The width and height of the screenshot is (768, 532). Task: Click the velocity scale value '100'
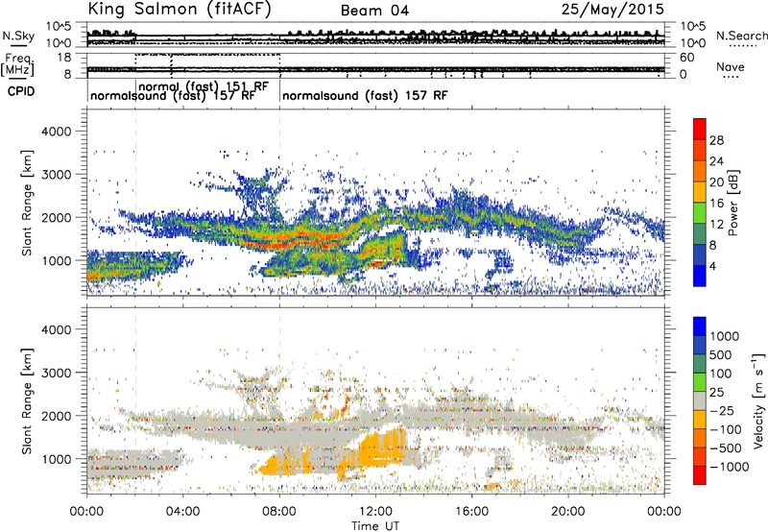tap(721, 374)
